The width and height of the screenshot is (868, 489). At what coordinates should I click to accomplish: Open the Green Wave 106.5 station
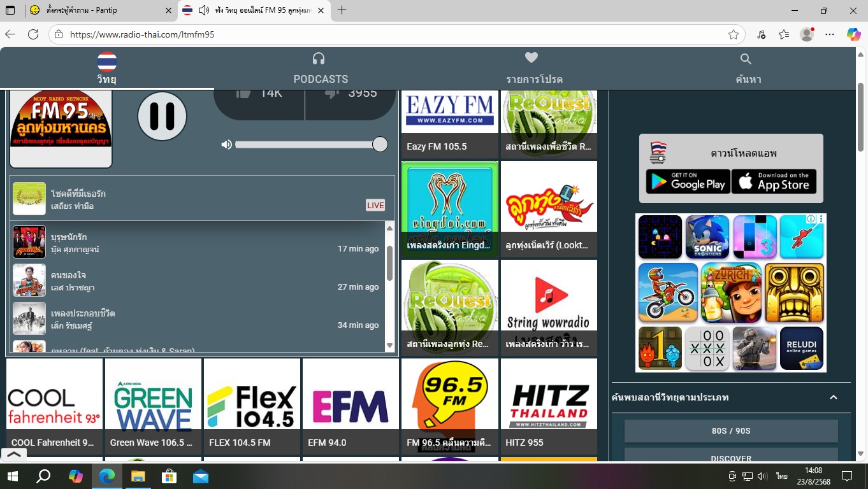[x=154, y=406]
